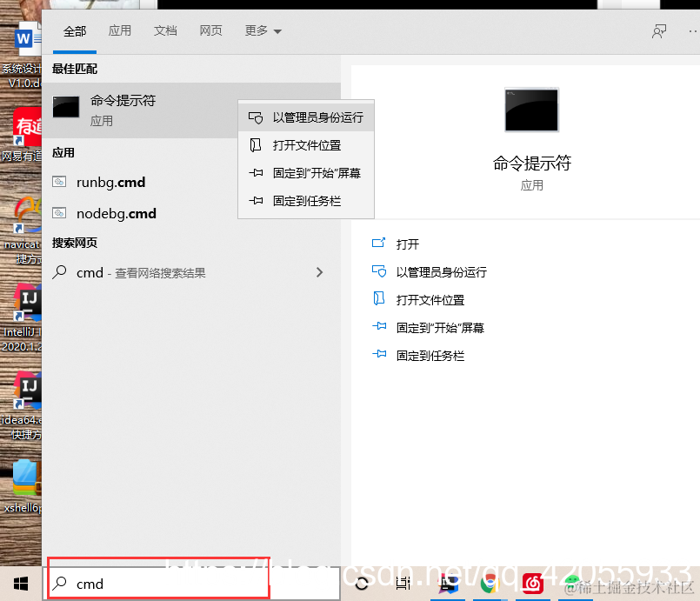Screen dimensions: 700x601
Task: Open the Windows Start menu
Action: pyautogui.click(x=19, y=583)
